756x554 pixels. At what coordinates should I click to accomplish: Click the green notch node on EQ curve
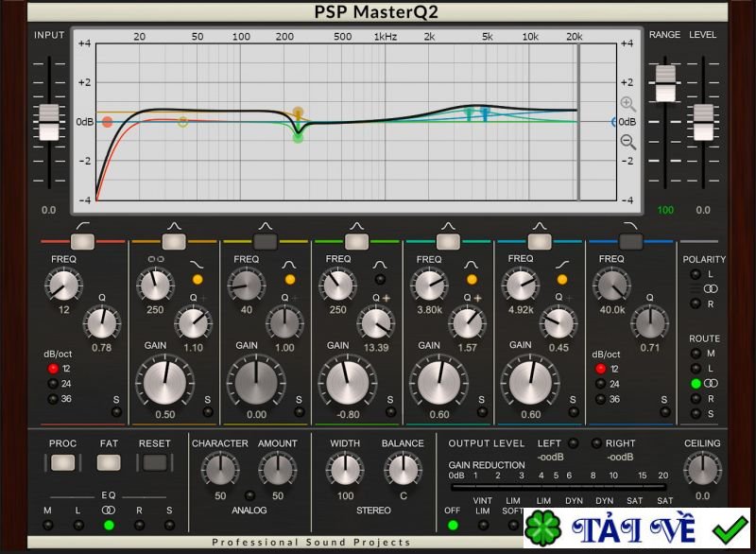coord(298,137)
